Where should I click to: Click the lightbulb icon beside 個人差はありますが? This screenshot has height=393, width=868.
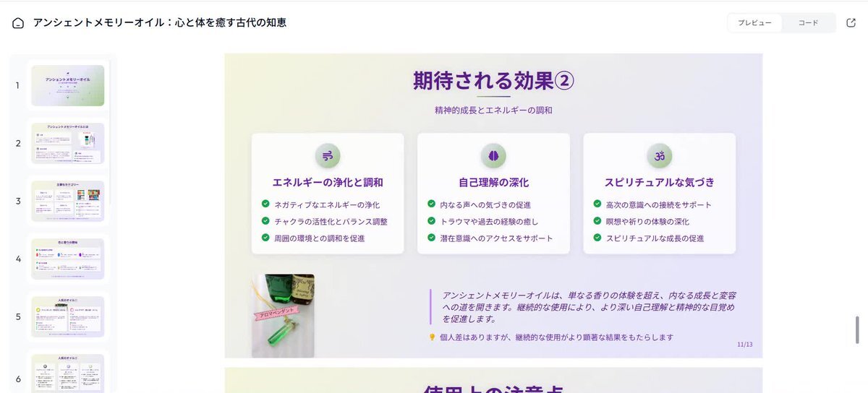(x=433, y=337)
